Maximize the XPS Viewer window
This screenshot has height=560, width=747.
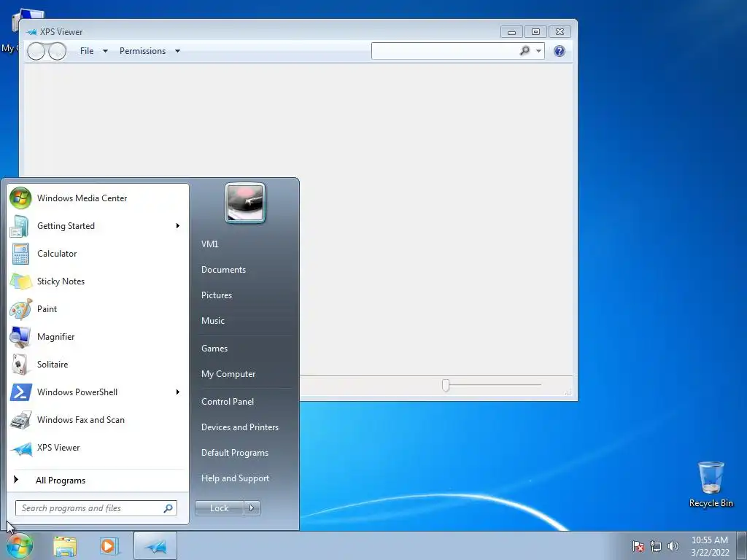[x=535, y=32]
